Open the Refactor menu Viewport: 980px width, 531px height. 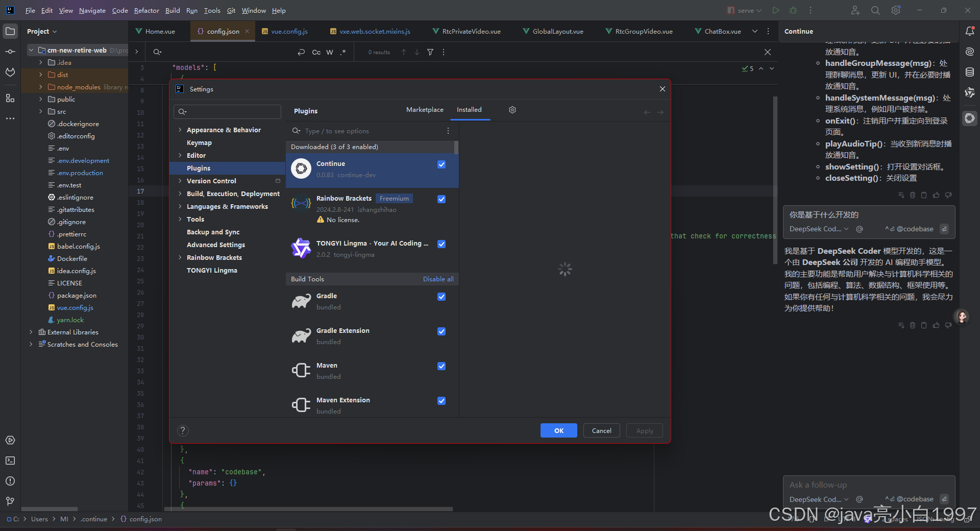146,10
